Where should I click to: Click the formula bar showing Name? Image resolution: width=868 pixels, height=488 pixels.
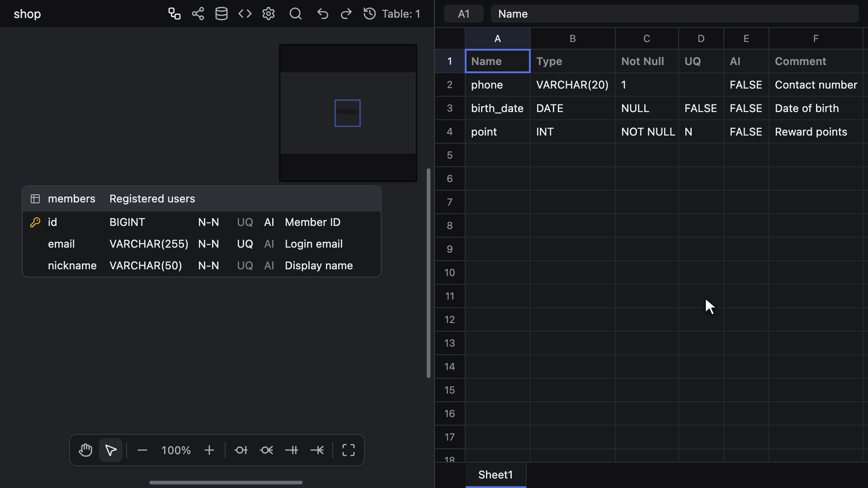click(x=675, y=14)
